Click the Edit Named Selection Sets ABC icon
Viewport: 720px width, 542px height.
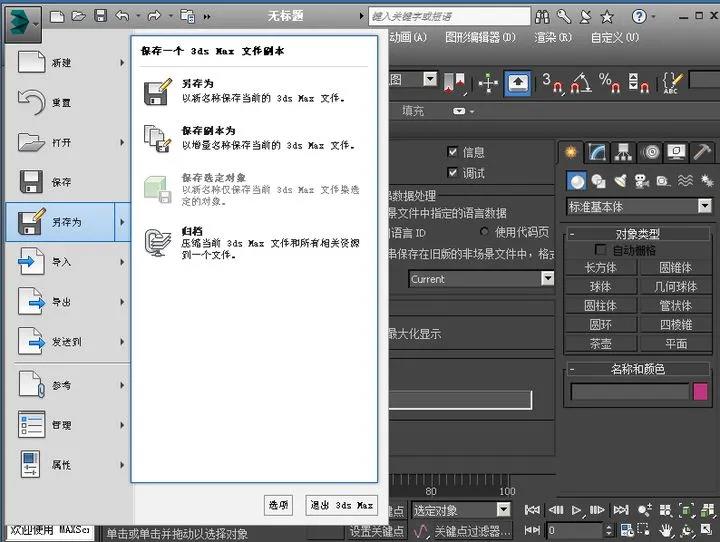tap(672, 83)
